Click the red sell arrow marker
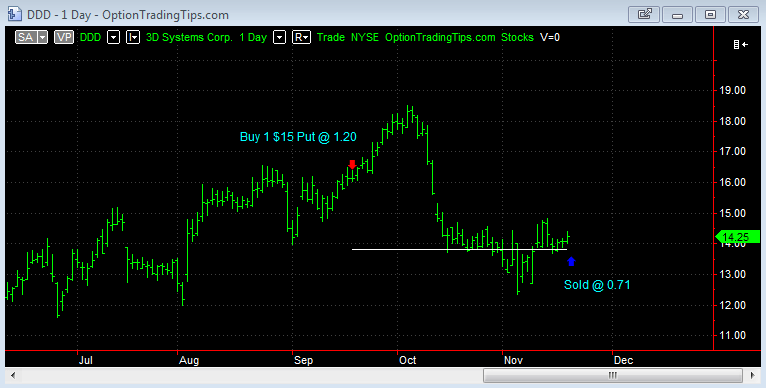The height and width of the screenshot is (388, 766). pyautogui.click(x=352, y=164)
